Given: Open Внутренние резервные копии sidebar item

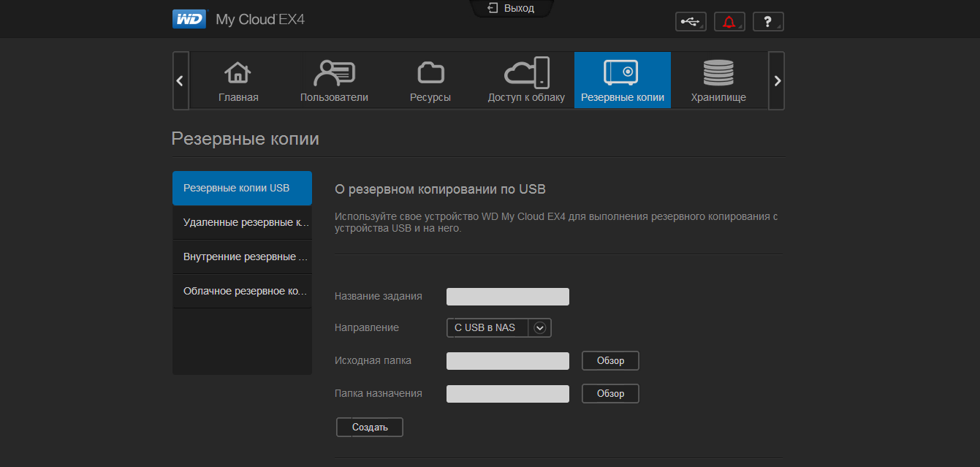Looking at the screenshot, I should (x=242, y=257).
